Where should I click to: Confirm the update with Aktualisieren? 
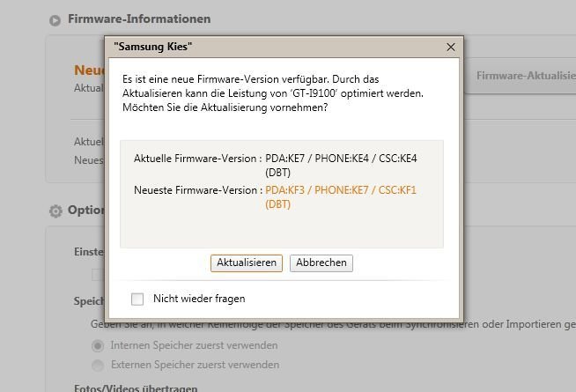247,263
